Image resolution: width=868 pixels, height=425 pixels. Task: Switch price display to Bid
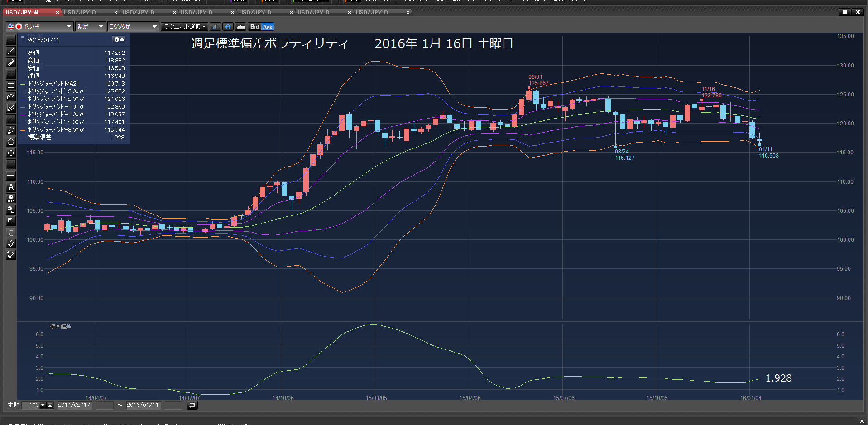click(254, 27)
